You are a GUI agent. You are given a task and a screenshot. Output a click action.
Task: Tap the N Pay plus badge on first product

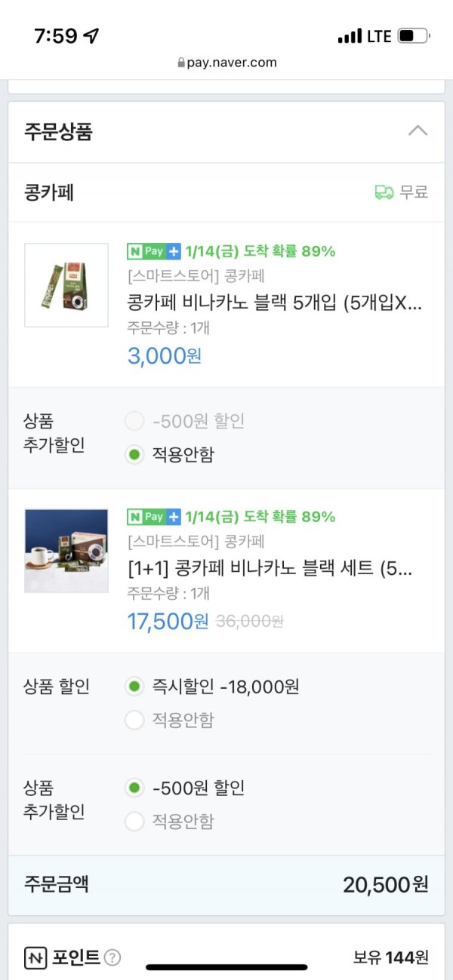(x=154, y=251)
